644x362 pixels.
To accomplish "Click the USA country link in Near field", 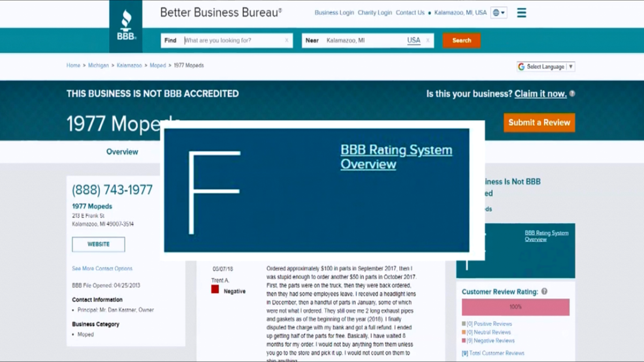I will [x=413, y=40].
